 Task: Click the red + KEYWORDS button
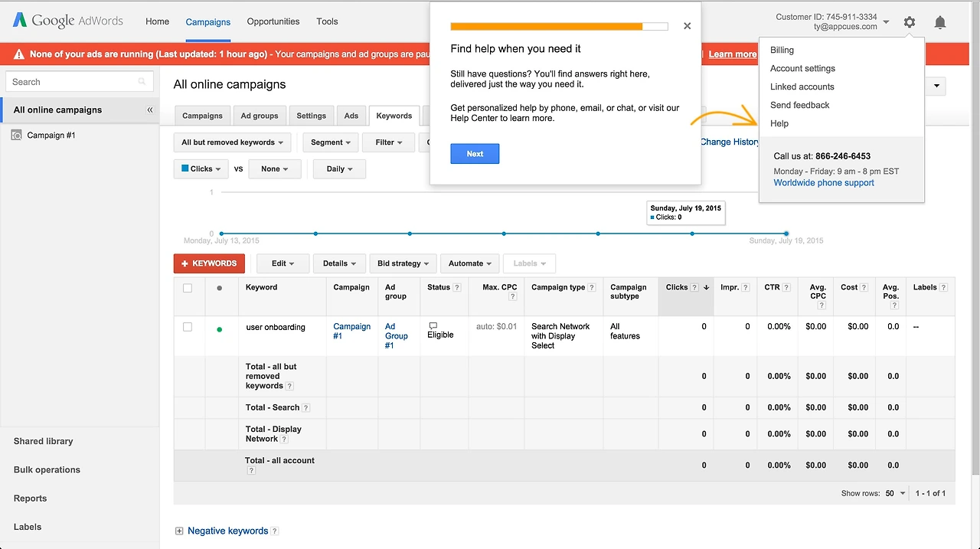(x=209, y=263)
